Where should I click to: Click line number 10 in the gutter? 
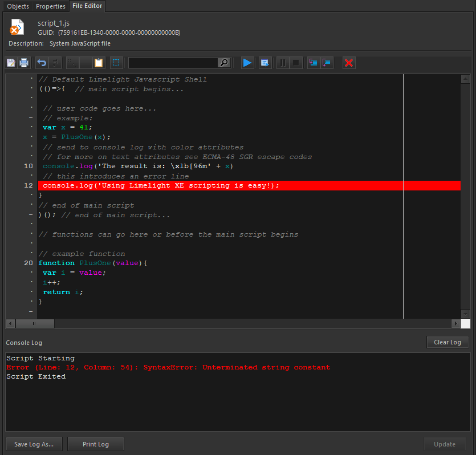pyautogui.click(x=29, y=166)
